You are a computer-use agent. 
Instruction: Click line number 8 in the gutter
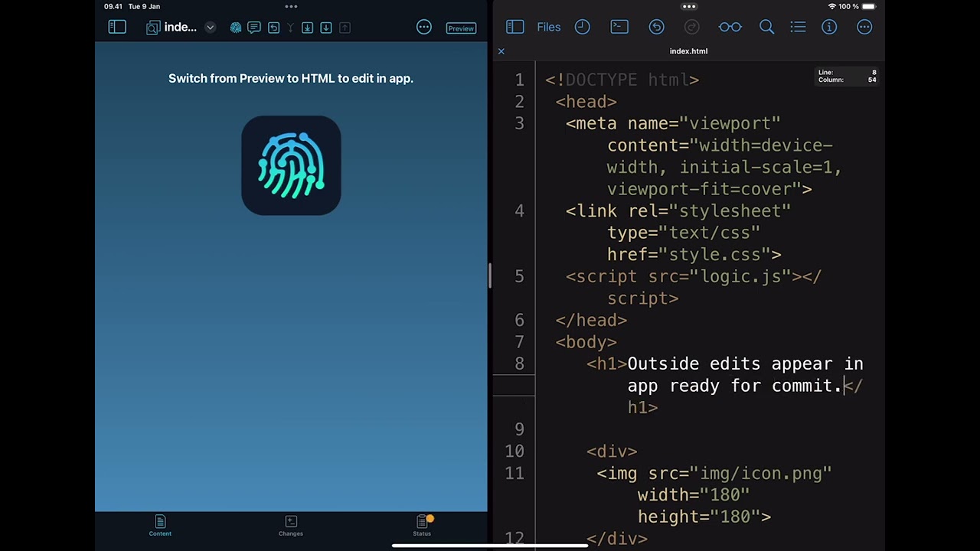pos(520,364)
